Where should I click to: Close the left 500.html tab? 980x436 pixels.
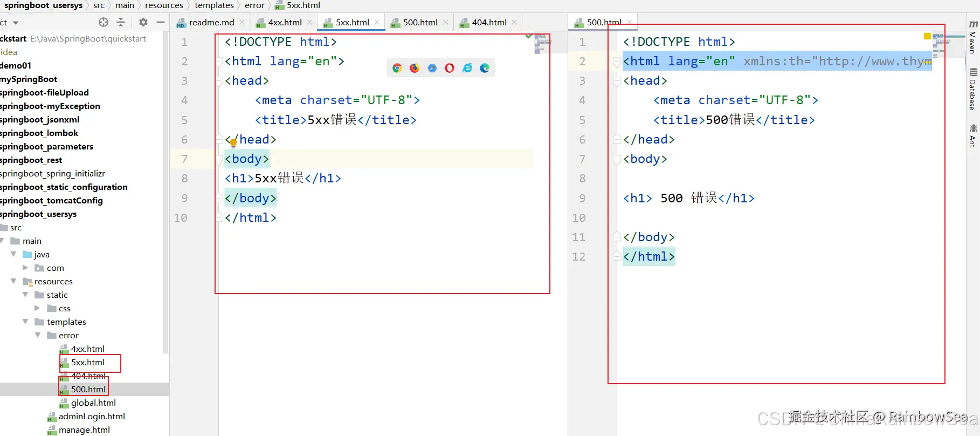[446, 22]
